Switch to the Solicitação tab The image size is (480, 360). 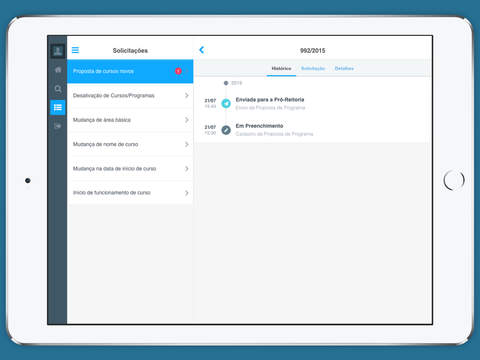313,68
